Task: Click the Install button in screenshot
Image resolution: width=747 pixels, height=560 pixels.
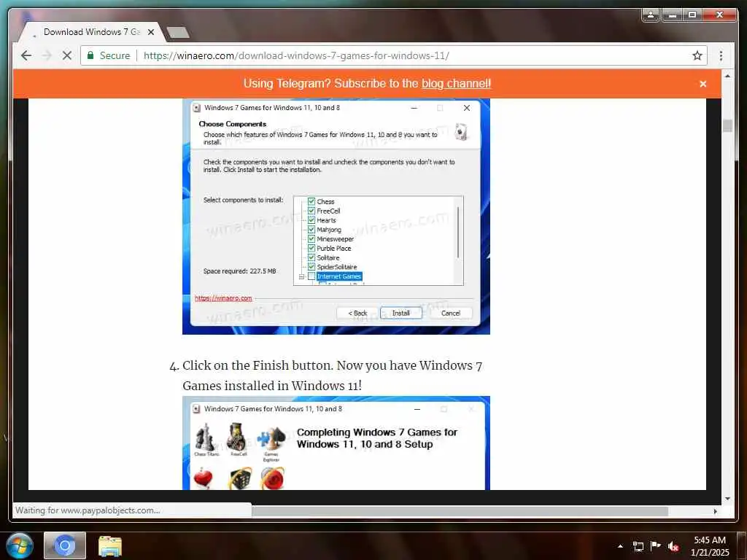Action: (x=401, y=313)
